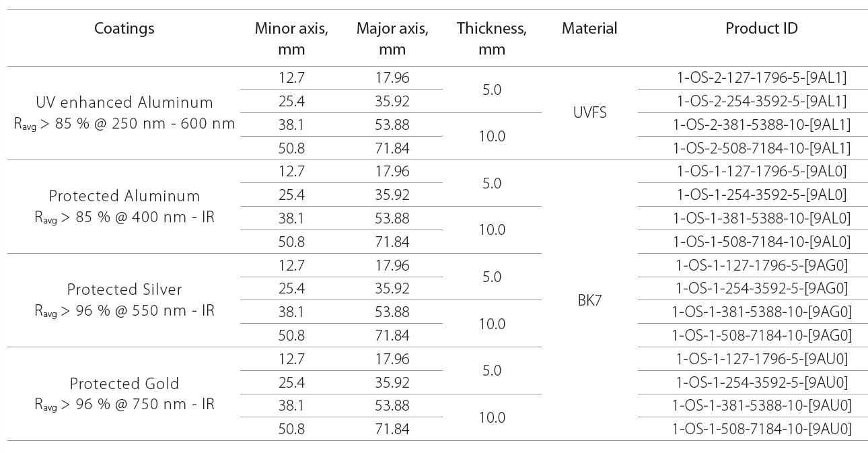The height and width of the screenshot is (453, 868).
Task: Click the Material column header
Action: (589, 28)
